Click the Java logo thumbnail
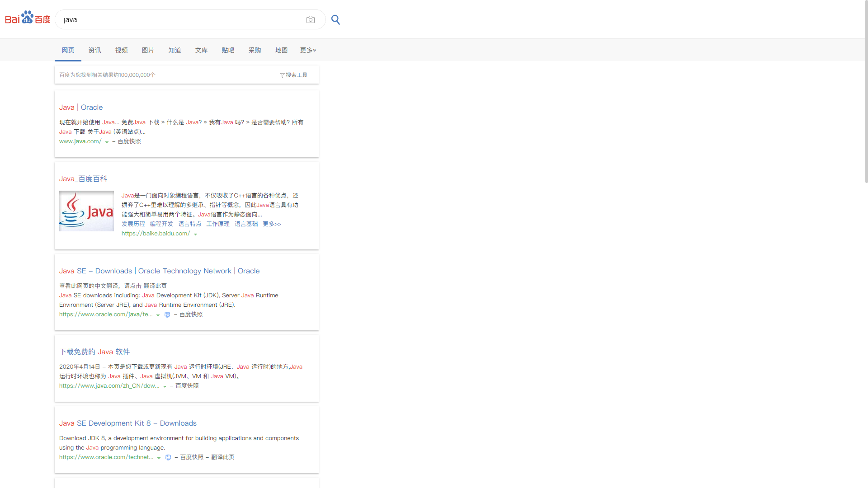This screenshot has width=868, height=488. (86, 211)
